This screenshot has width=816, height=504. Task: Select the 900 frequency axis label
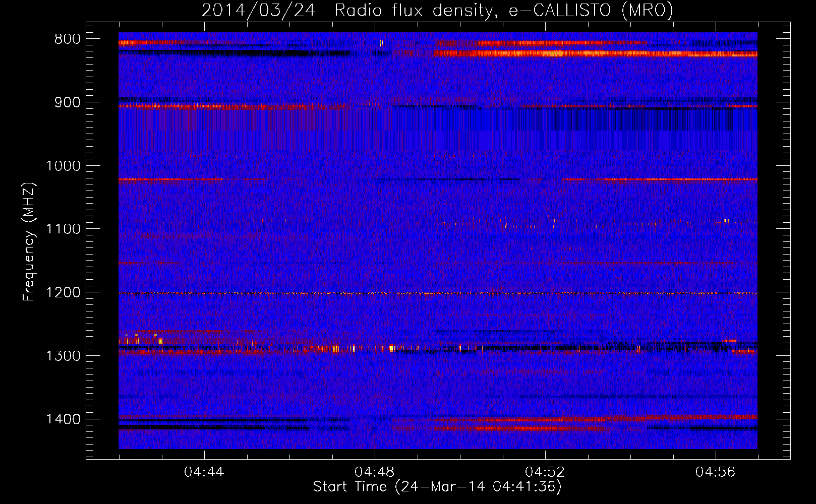tap(67, 102)
